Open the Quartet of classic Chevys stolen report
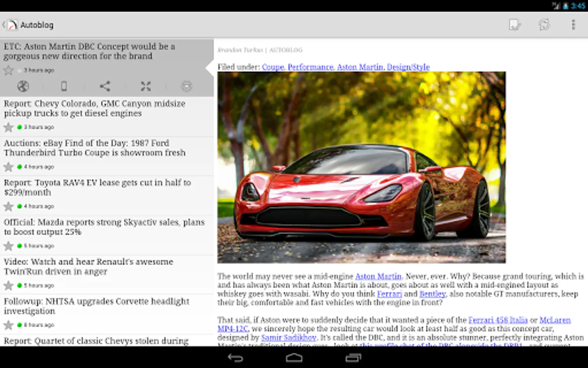The image size is (588, 368). 107,341
